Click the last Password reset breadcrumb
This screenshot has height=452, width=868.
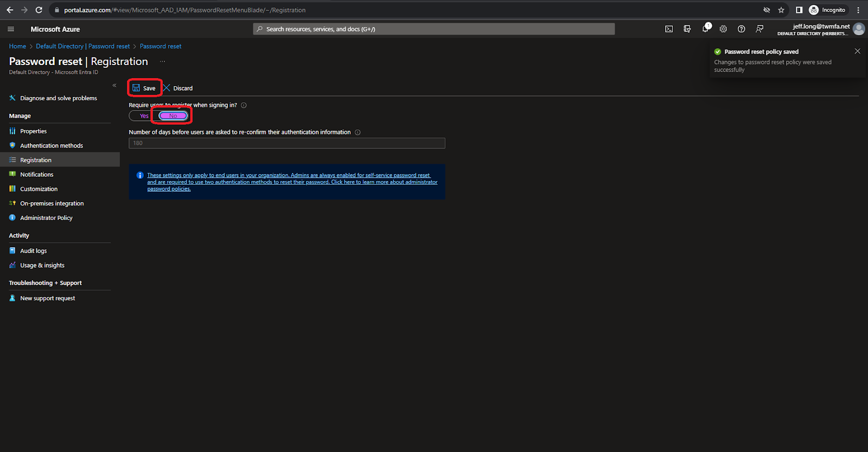pos(161,46)
